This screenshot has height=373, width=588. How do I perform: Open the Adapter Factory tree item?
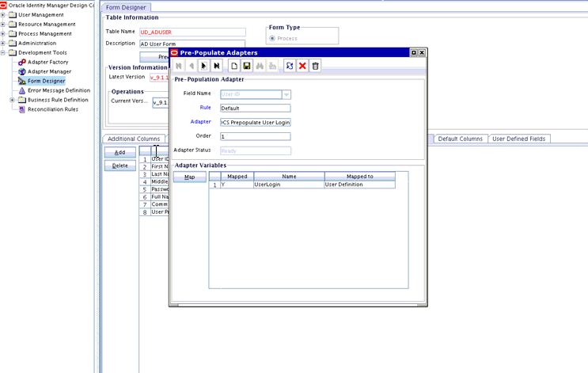[x=47, y=62]
